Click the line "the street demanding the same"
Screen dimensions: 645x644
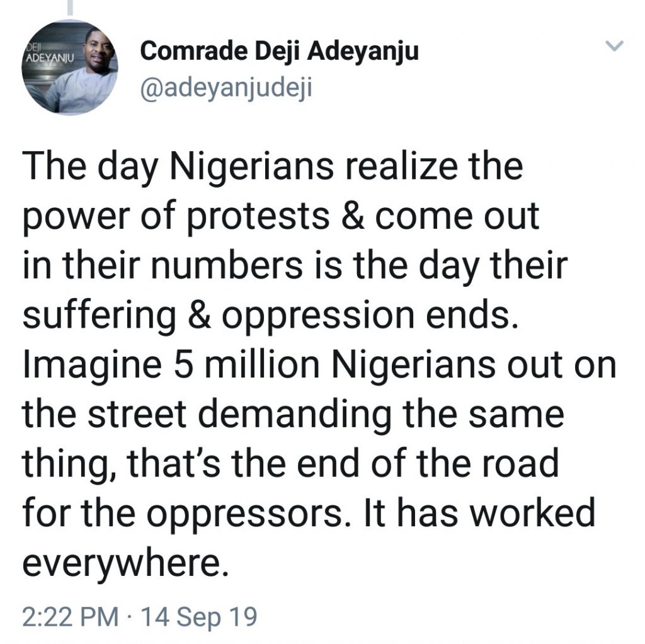click(x=292, y=415)
